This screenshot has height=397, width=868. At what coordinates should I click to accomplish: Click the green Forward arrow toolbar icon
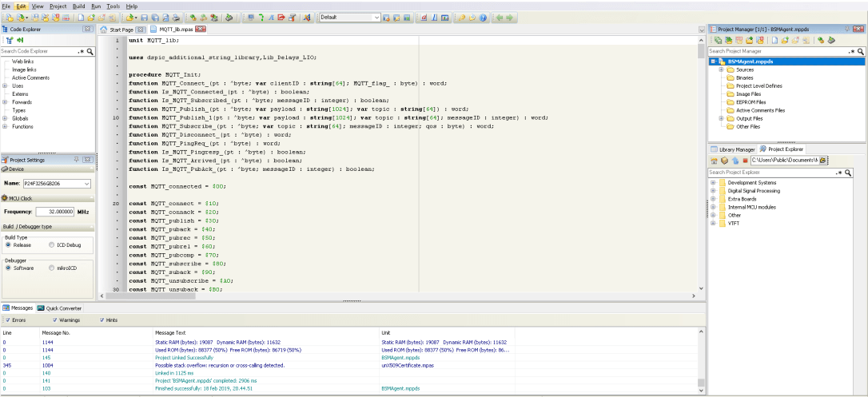pyautogui.click(x=509, y=18)
